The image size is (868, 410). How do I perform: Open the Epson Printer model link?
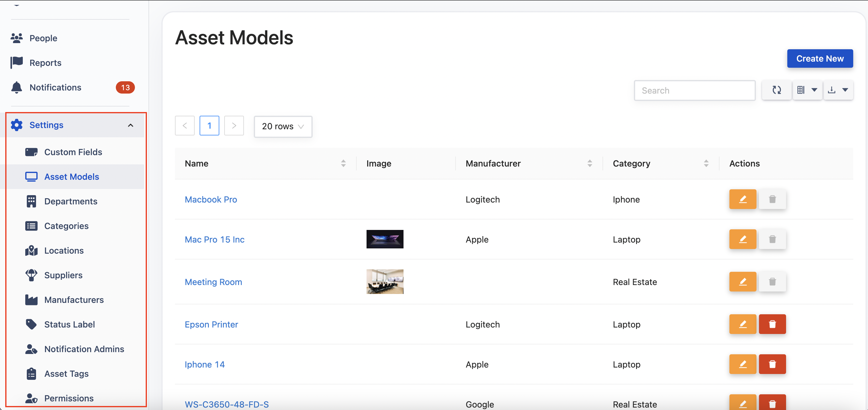click(x=211, y=324)
